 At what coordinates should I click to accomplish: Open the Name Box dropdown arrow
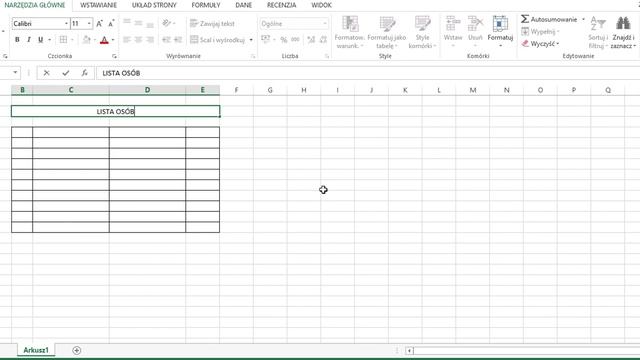(15, 73)
